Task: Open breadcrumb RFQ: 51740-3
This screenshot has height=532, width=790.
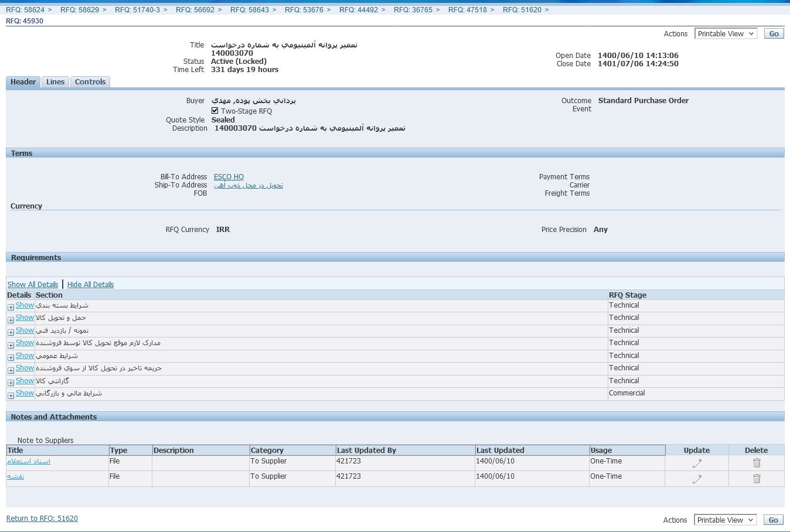Action: coord(137,10)
